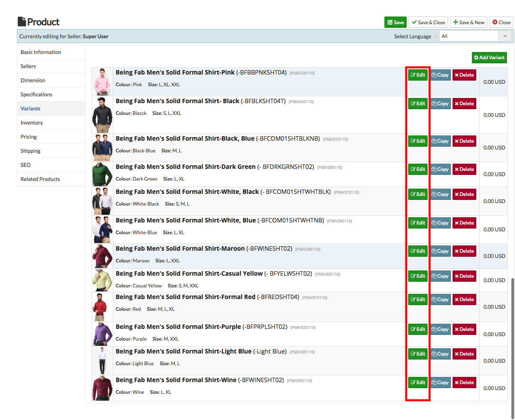Go to the Specifications tab
Screen dimensions: 515x420
pos(51,94)
